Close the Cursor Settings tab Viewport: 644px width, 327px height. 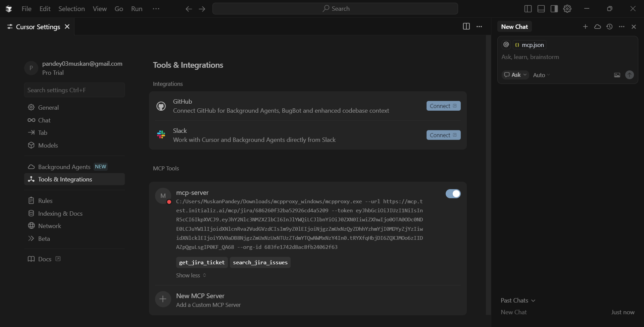[67, 26]
